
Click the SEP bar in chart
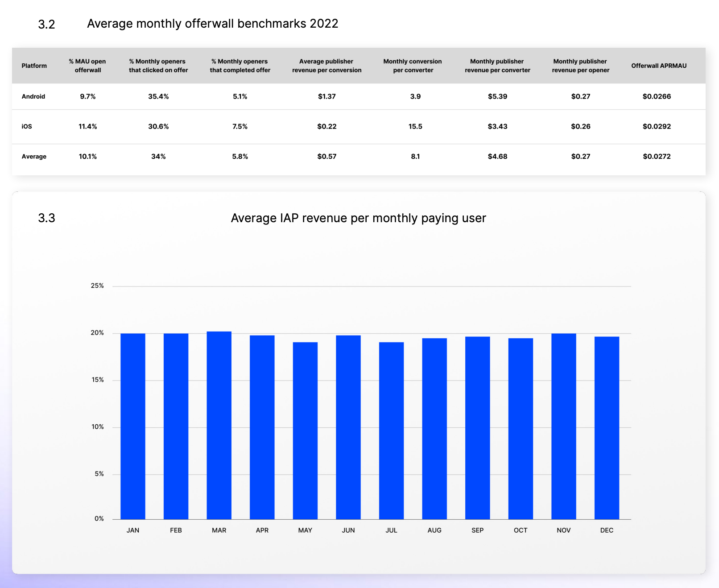tap(478, 428)
